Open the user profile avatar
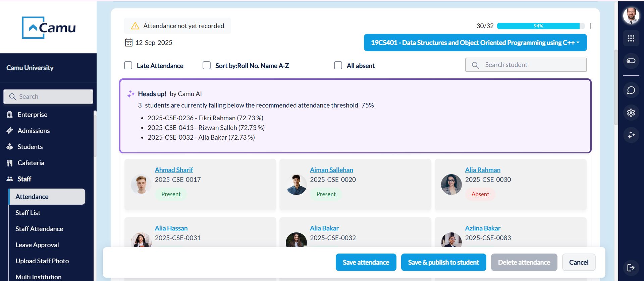Screen dimensions: 644x281 point(631,15)
